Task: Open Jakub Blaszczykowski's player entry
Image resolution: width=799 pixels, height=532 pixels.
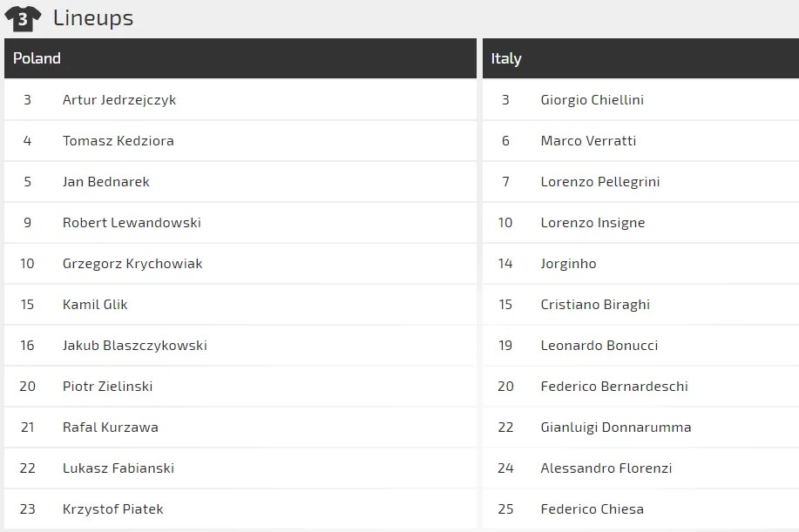Action: 135,346
